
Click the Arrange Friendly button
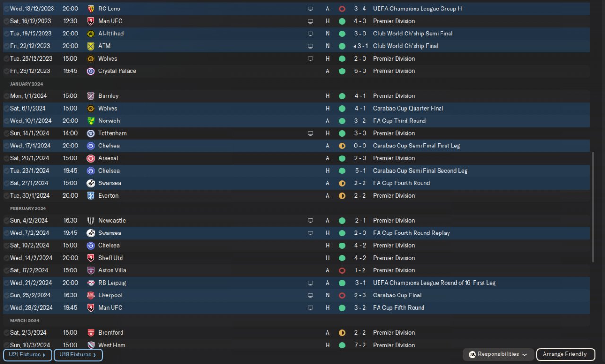(x=564, y=355)
